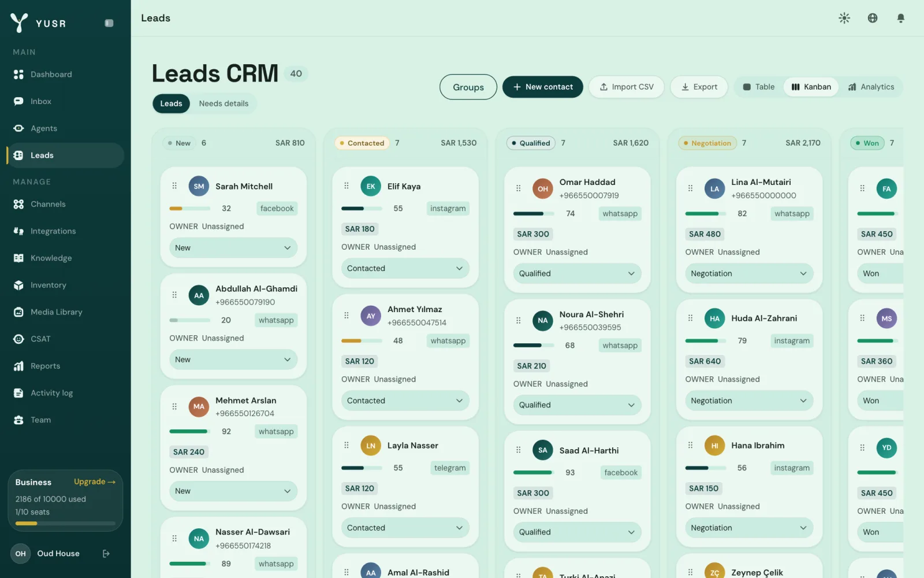Click the Export button
924x578 pixels.
tap(699, 87)
